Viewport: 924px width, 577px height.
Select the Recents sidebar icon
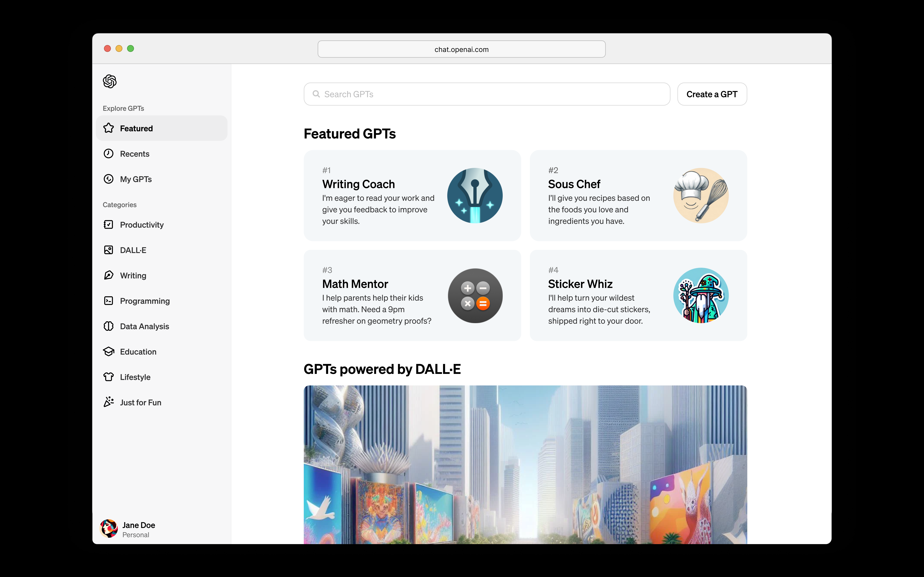(x=108, y=154)
